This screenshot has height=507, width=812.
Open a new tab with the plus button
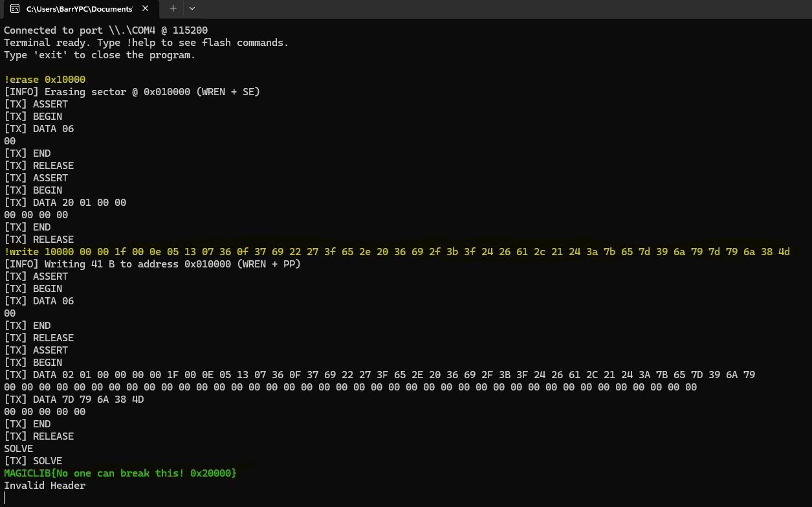point(173,8)
